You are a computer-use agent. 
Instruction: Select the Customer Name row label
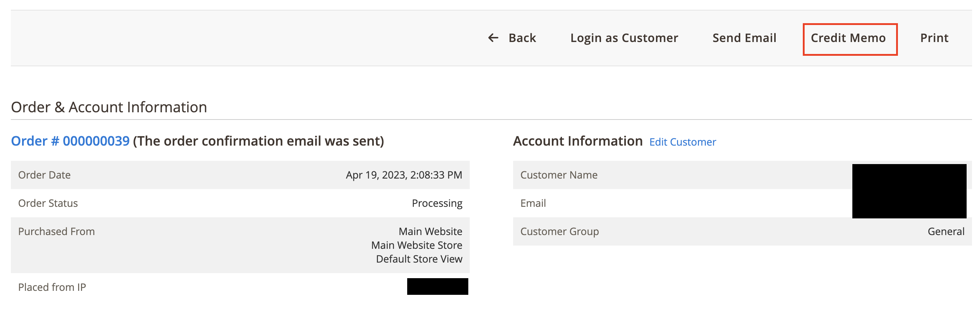pos(558,175)
